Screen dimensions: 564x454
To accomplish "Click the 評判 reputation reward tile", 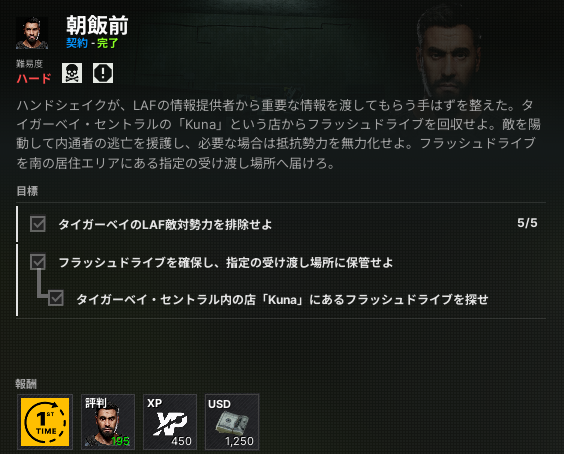I will click(108, 422).
